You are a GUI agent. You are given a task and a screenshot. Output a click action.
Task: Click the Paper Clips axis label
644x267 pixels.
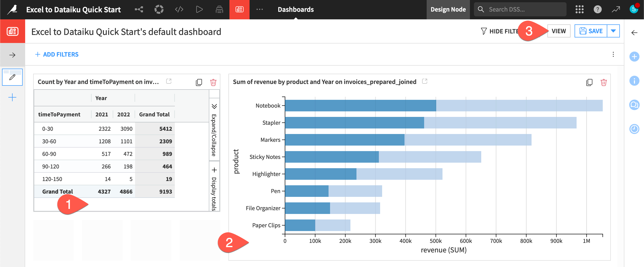(x=266, y=225)
